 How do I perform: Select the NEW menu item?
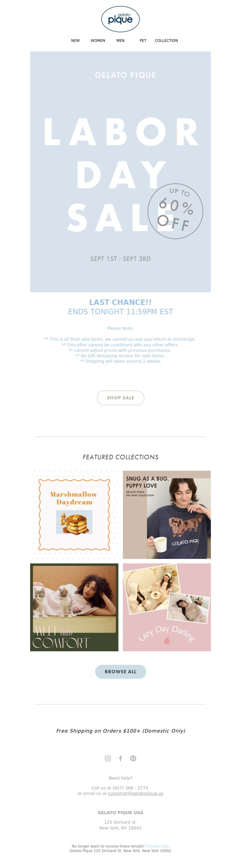click(76, 40)
